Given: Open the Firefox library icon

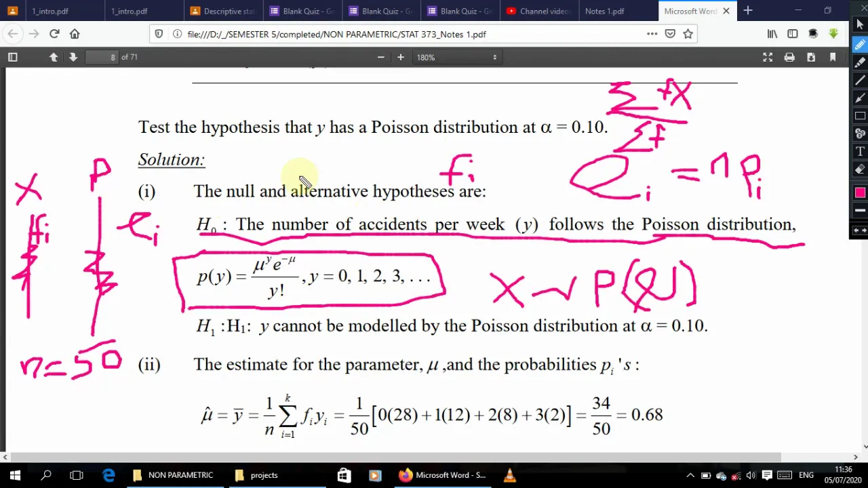Looking at the screenshot, I should click(772, 34).
